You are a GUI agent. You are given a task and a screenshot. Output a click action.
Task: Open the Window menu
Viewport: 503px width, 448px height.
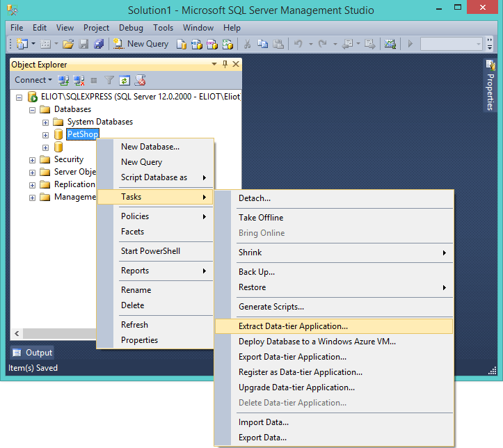(198, 28)
